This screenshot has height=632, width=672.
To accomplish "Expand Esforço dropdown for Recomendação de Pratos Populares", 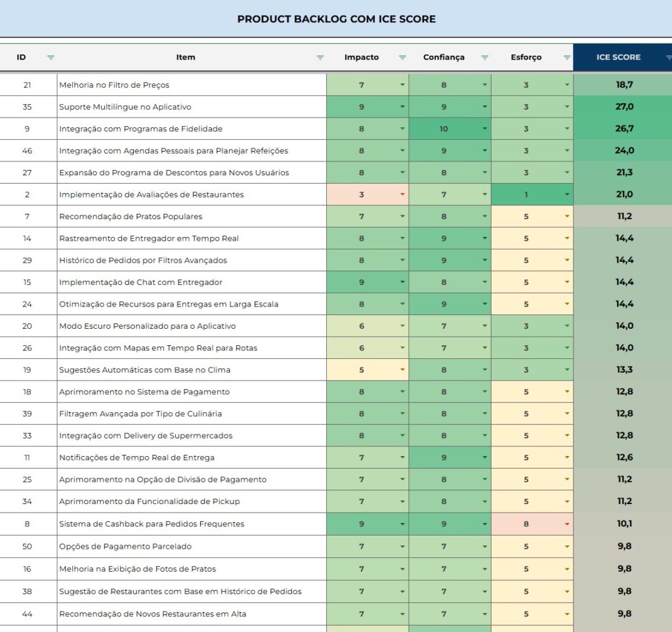I will pos(566,217).
